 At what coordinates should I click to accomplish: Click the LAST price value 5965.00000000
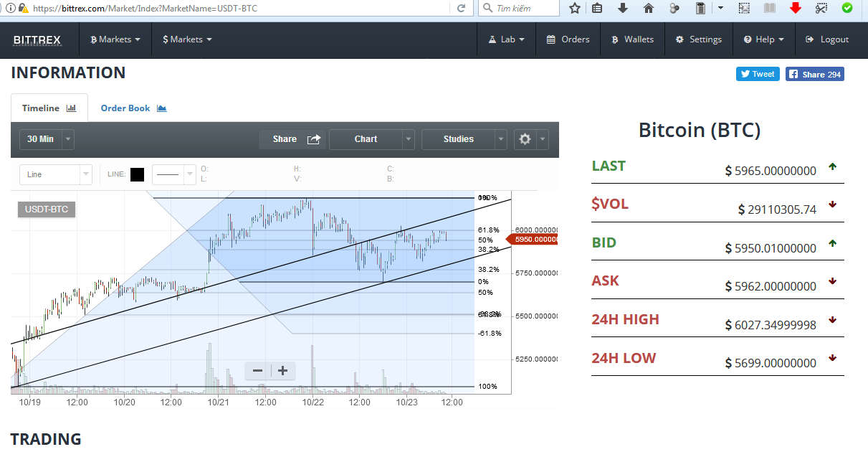pos(771,171)
